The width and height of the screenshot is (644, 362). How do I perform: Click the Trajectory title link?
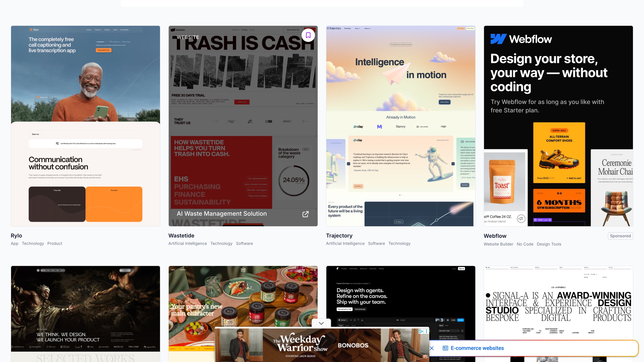tap(339, 236)
